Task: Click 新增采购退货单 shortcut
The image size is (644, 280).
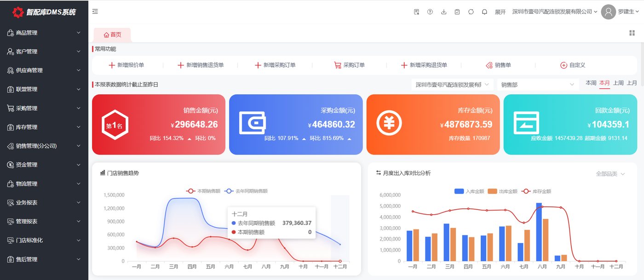Action: click(x=424, y=65)
